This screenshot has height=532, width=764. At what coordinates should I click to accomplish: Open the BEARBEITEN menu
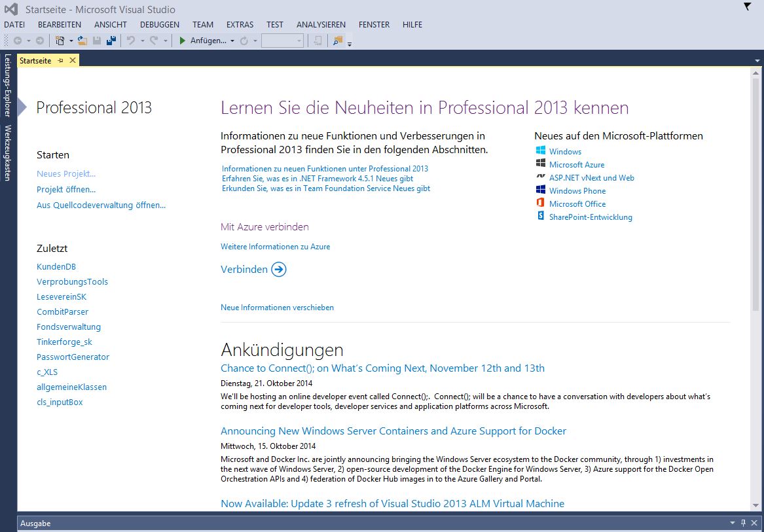click(x=60, y=24)
